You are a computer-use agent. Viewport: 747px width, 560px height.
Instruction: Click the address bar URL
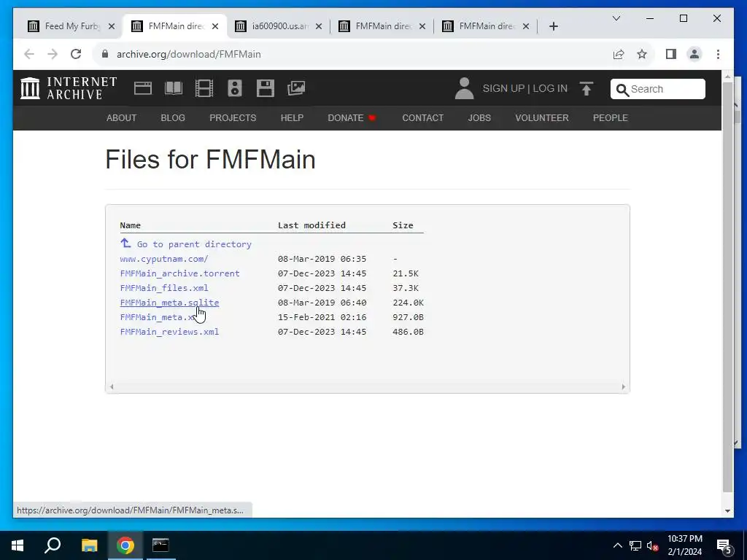coord(189,54)
